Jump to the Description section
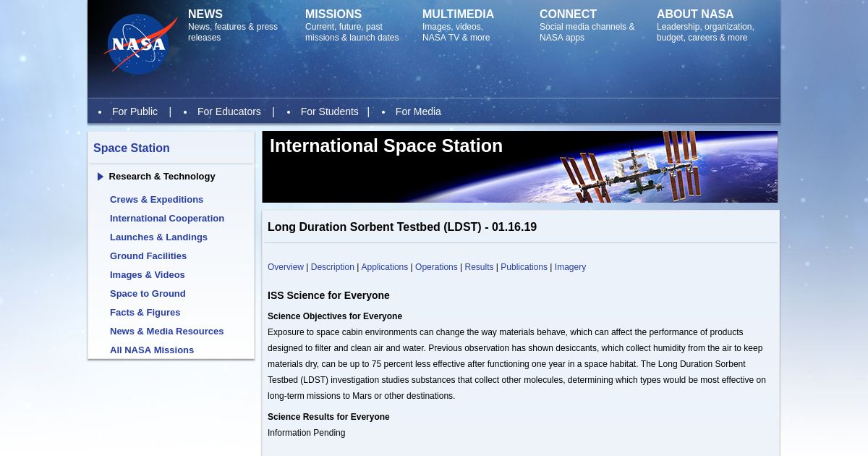Screen dimensions: 868x456 coord(333,267)
